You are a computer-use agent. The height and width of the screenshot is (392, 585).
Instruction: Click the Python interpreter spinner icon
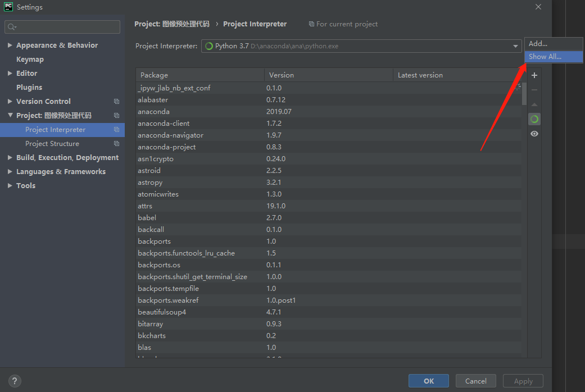pyautogui.click(x=209, y=46)
